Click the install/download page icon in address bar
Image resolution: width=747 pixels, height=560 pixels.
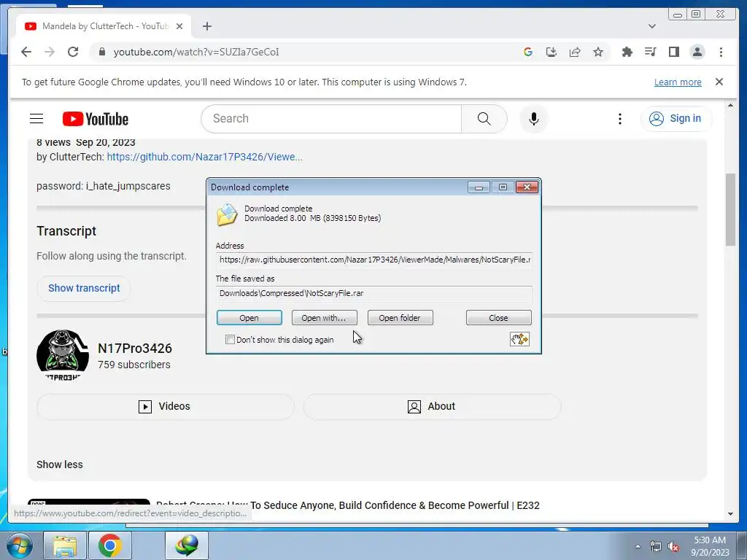(551, 52)
